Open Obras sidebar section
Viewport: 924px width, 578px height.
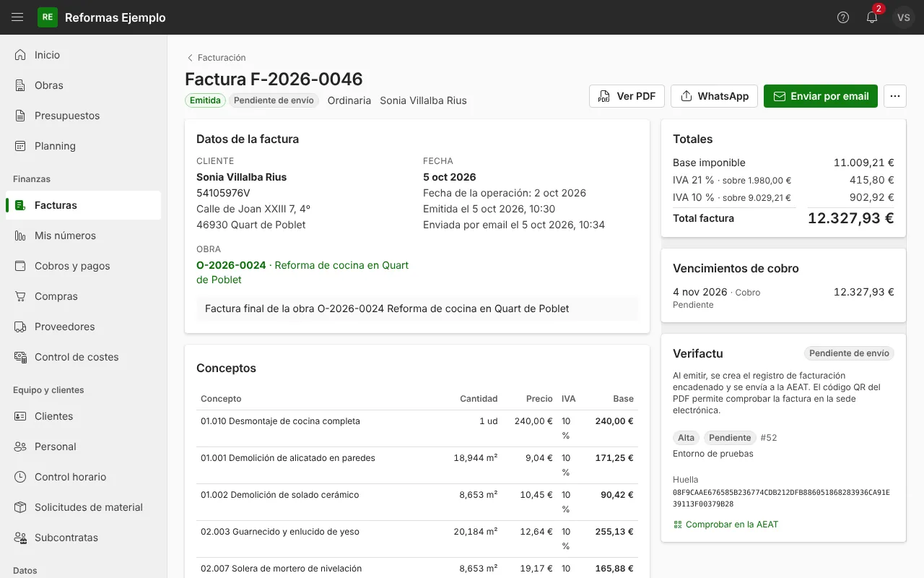tap(83, 85)
